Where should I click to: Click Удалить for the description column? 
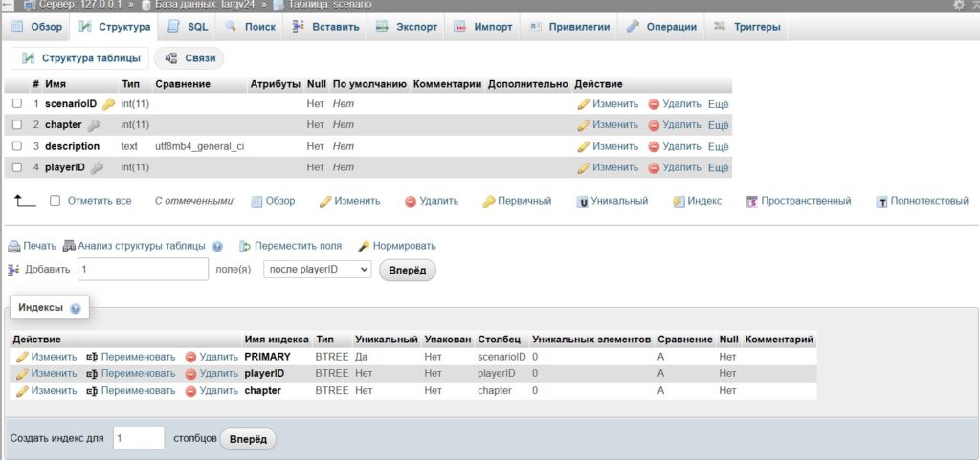pyautogui.click(x=675, y=146)
